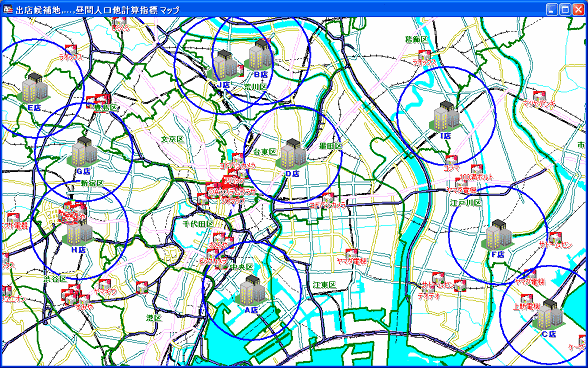
Task: Click the 文京区 ward label
Action: tap(172, 139)
